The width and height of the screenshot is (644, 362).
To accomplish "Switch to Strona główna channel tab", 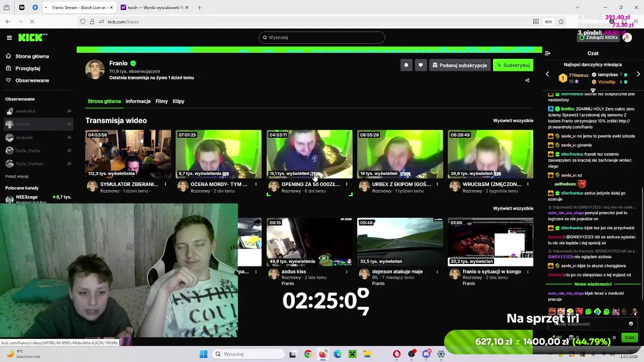I will 104,101.
